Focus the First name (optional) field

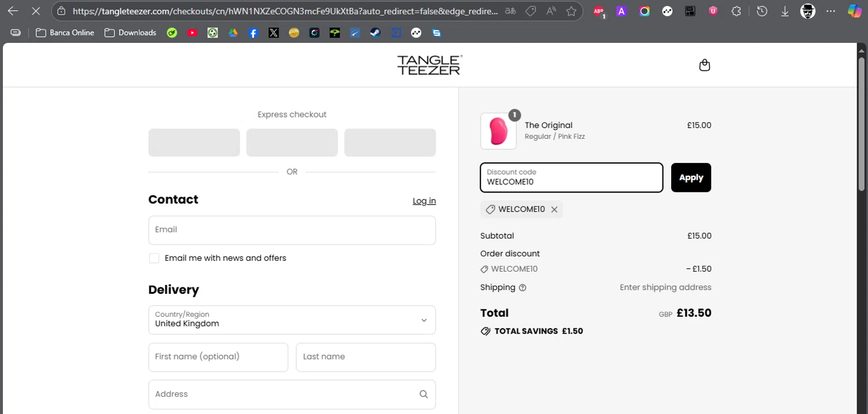(218, 357)
